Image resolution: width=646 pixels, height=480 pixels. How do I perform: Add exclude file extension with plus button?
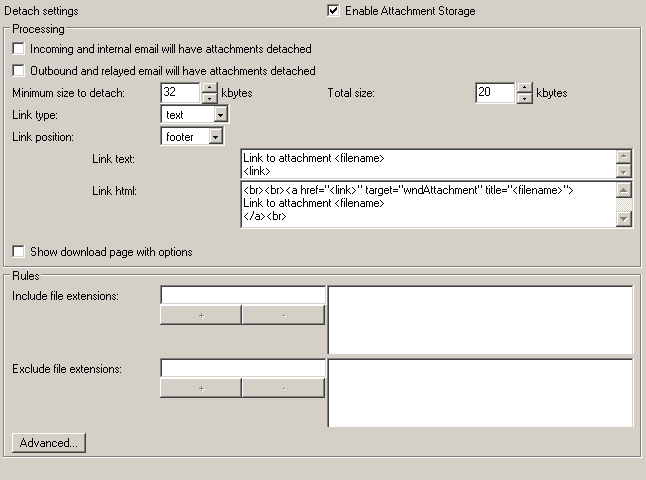coord(201,388)
